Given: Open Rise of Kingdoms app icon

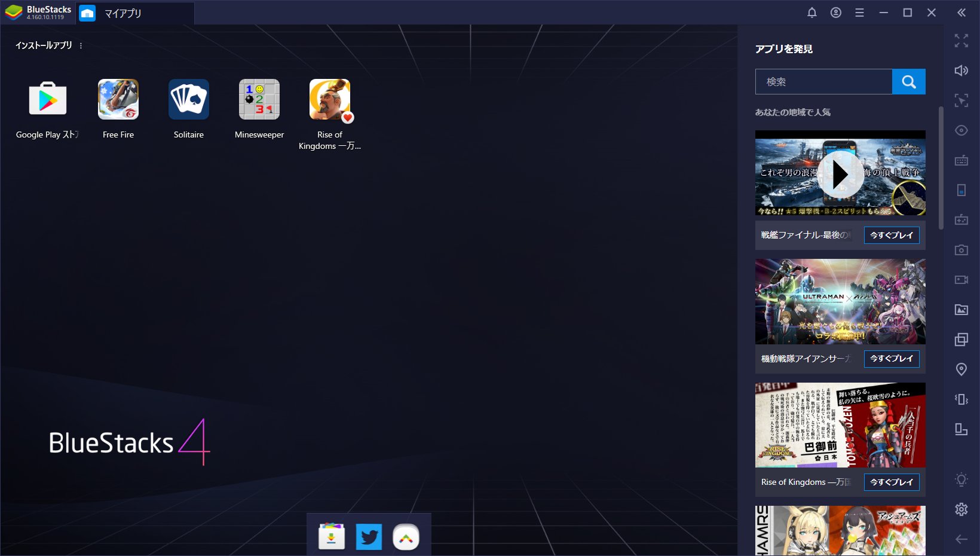Looking at the screenshot, I should (330, 99).
